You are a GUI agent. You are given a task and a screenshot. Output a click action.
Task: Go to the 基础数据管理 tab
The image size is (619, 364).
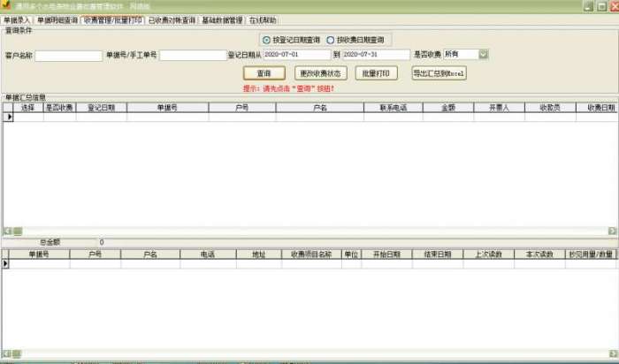(x=222, y=20)
